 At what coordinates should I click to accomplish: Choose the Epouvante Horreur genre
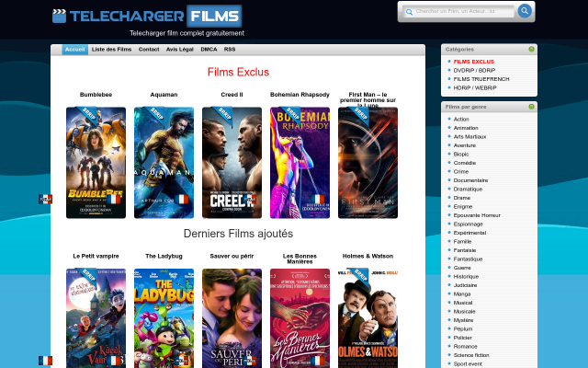pos(477,215)
